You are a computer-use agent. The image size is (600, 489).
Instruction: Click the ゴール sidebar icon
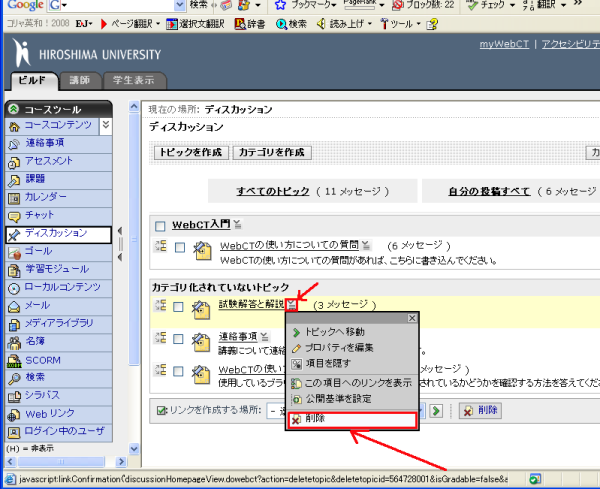point(14,253)
